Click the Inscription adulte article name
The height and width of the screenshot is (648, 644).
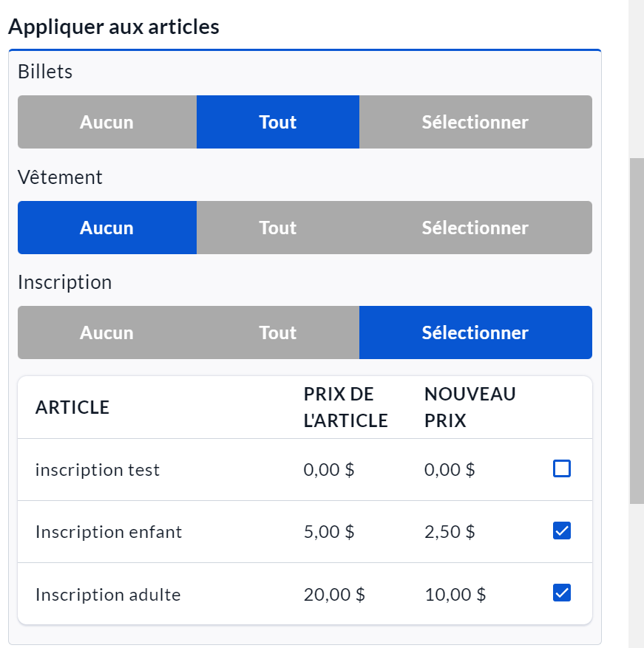coord(108,594)
